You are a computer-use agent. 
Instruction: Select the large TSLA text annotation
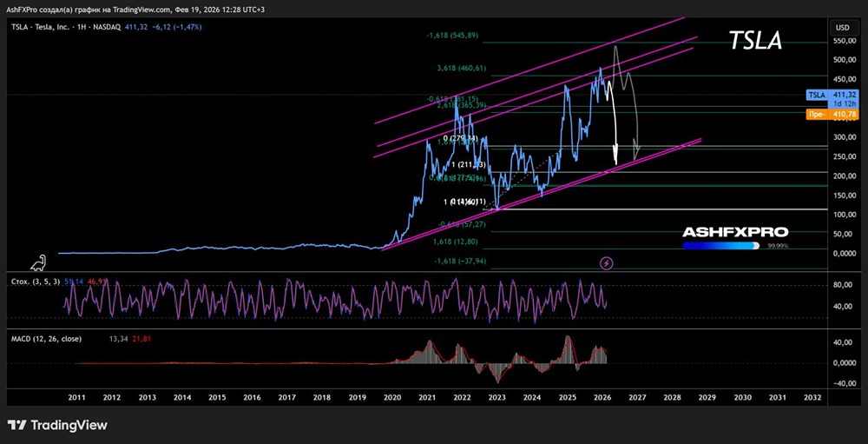pos(755,41)
